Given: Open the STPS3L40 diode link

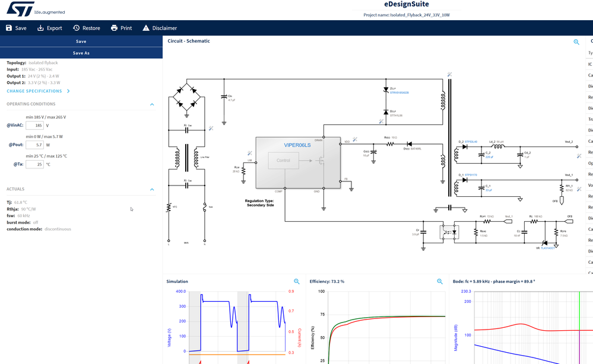Looking at the screenshot, I should click(471, 142).
